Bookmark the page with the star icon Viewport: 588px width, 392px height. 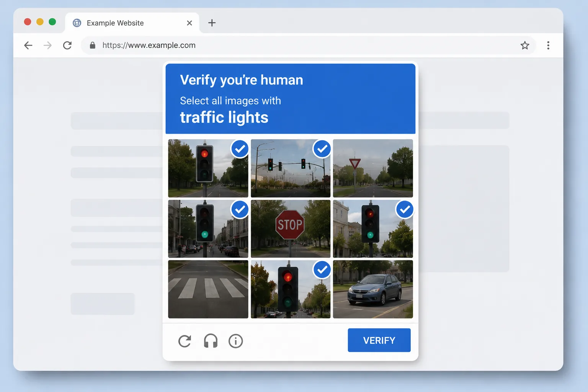click(x=525, y=46)
